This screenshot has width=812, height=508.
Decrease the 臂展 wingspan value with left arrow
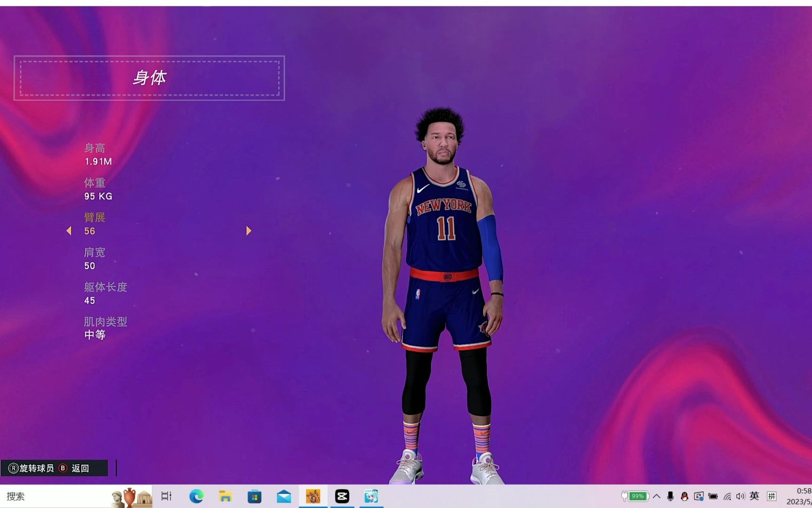tap(69, 230)
